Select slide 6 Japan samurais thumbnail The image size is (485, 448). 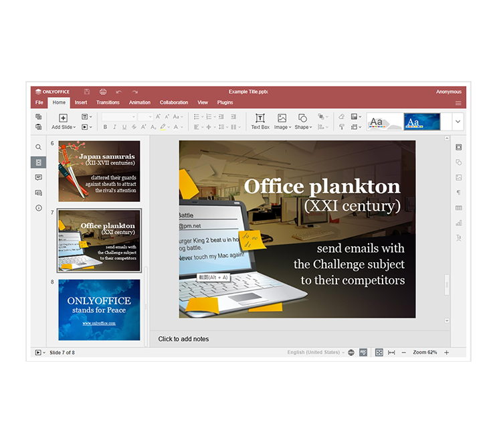tap(99, 171)
